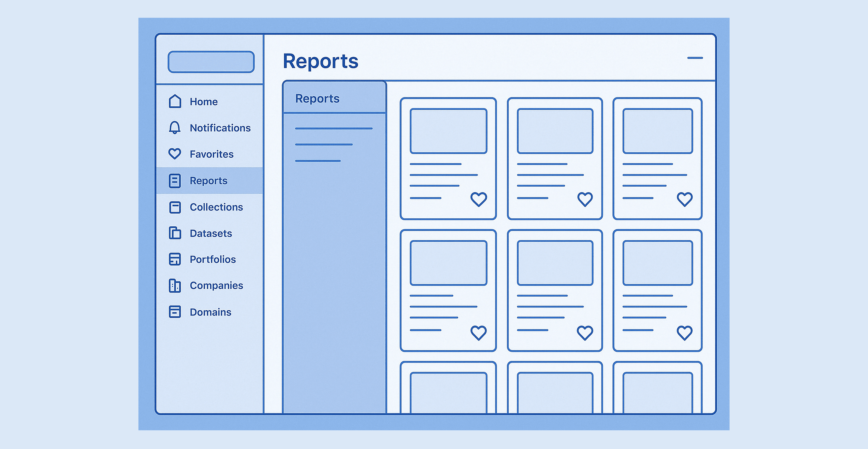Click the Collections icon in the sidebar
This screenshot has width=868, height=449.
[x=175, y=207]
